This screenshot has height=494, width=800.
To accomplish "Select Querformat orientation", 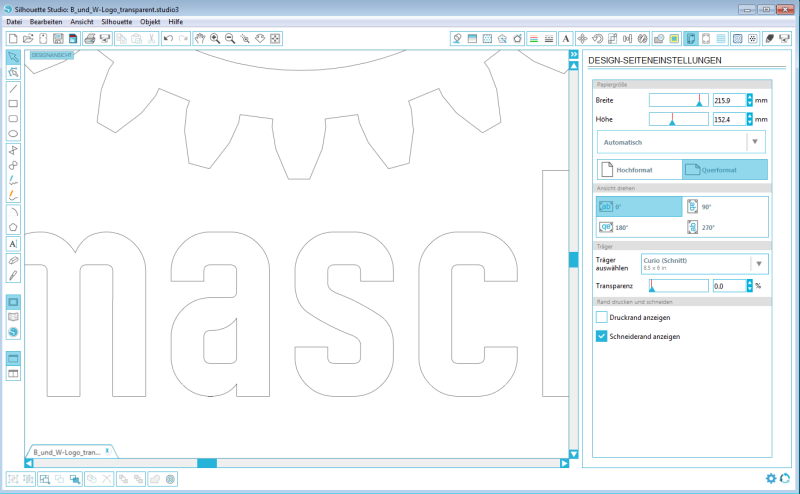I will click(x=725, y=170).
